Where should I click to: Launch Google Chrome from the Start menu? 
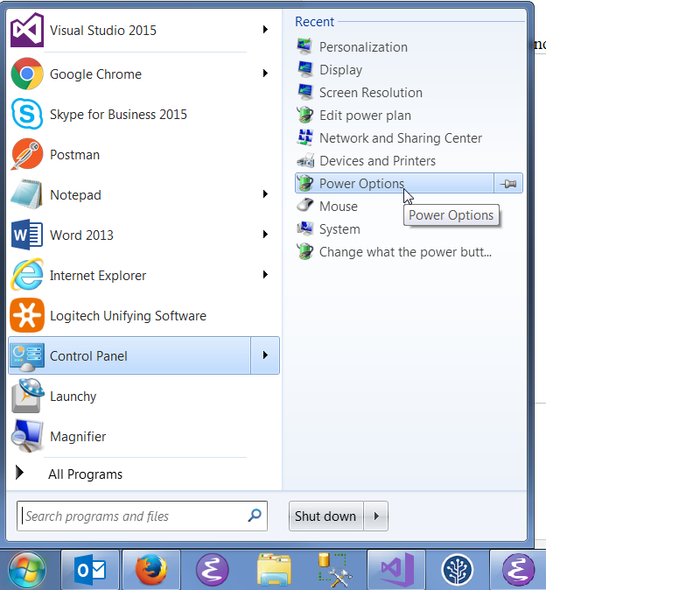(99, 74)
